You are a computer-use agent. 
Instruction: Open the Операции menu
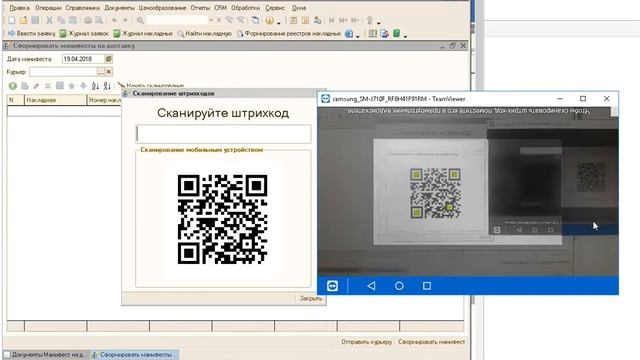click(48, 8)
